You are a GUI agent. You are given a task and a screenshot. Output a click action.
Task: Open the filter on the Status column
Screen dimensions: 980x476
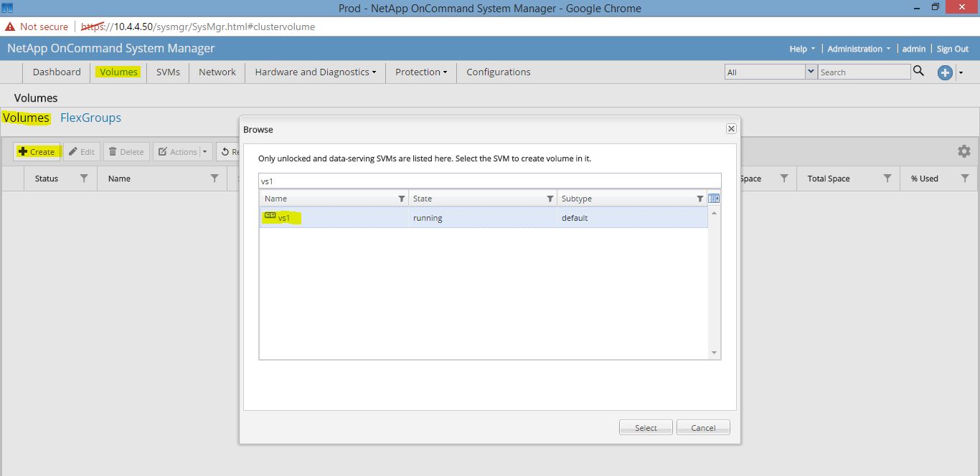pos(83,178)
